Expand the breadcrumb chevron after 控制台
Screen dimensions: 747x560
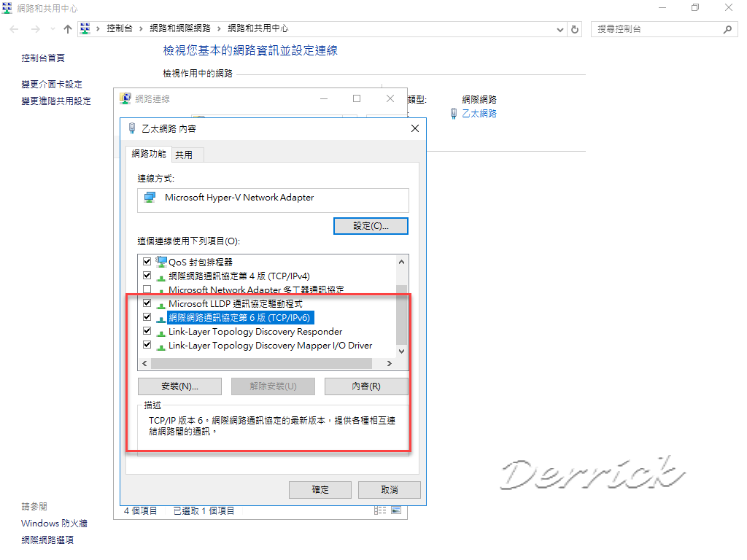(141, 28)
